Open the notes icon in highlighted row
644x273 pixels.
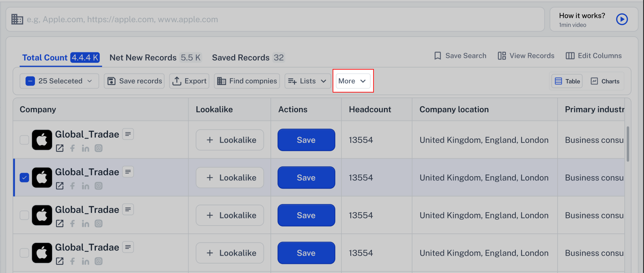(x=128, y=172)
